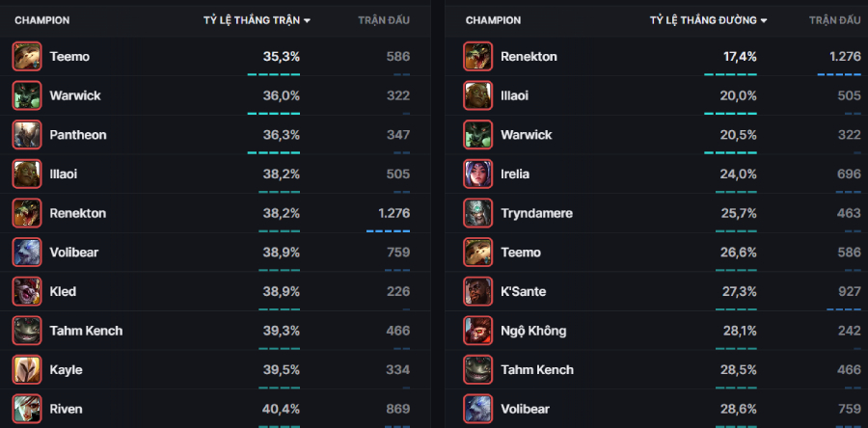Click Champion header in the right table
The image size is (868, 428).
(493, 20)
